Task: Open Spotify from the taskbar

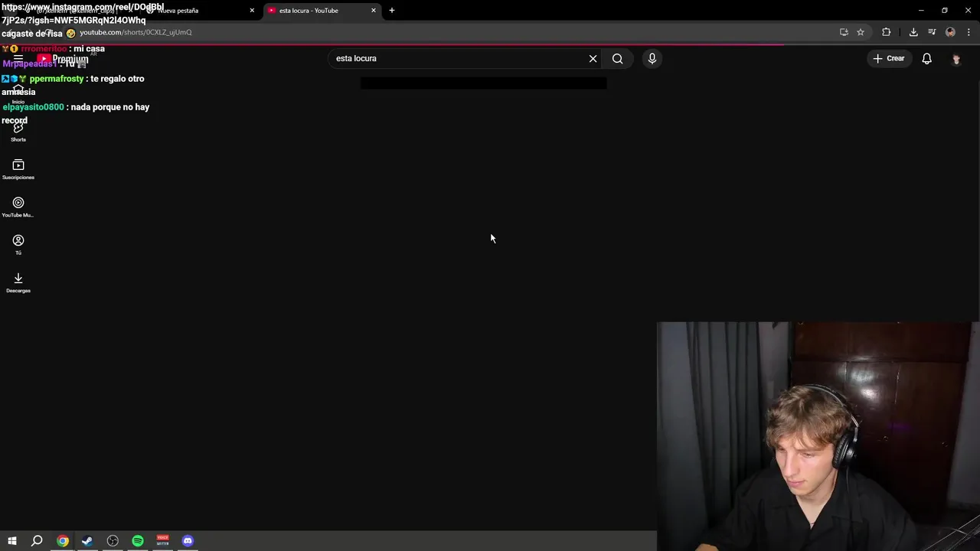Action: [x=138, y=541]
